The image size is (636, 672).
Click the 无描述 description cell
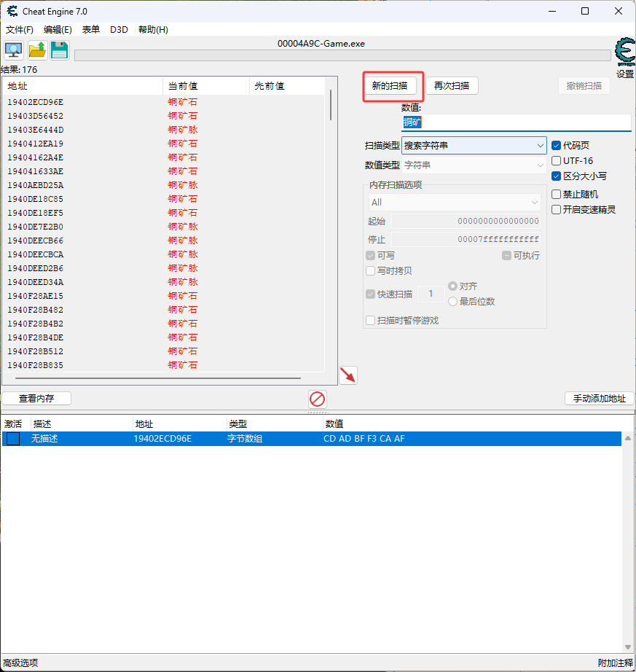[44, 439]
